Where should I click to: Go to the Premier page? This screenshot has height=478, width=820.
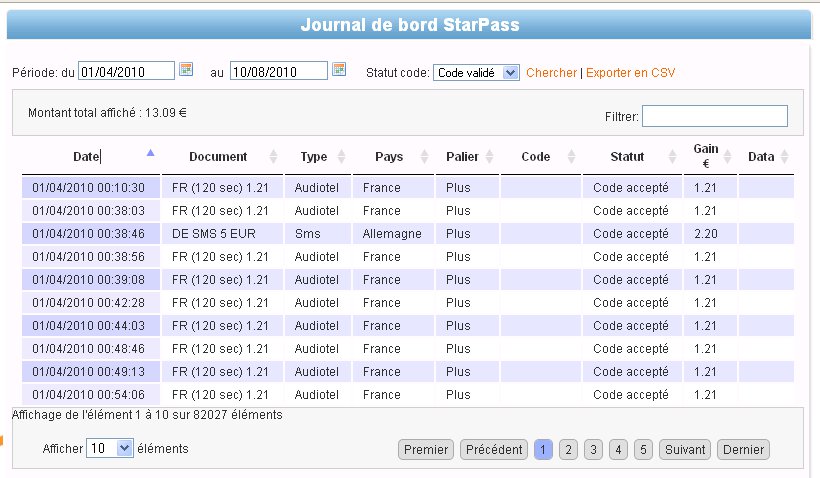[426, 449]
